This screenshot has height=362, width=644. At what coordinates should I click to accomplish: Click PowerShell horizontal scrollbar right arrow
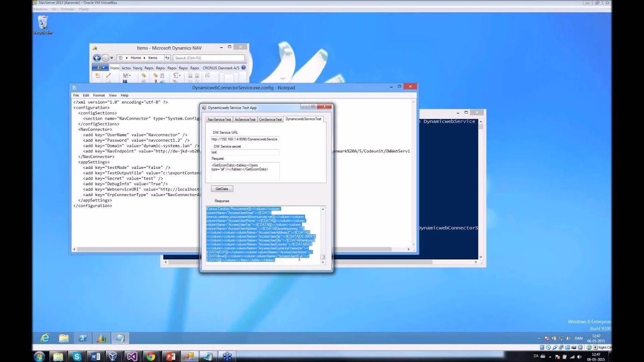[x=475, y=262]
